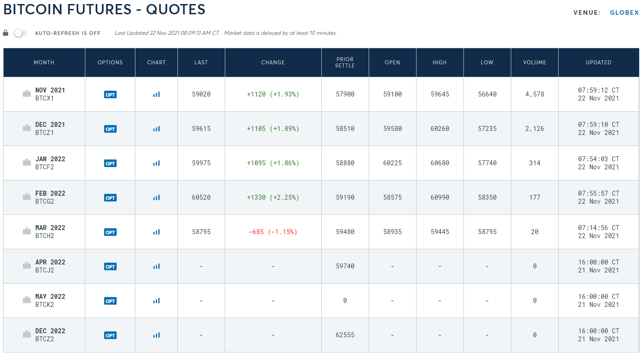
Task: Click OPT options badge for MAR 2022
Action: pyautogui.click(x=110, y=232)
